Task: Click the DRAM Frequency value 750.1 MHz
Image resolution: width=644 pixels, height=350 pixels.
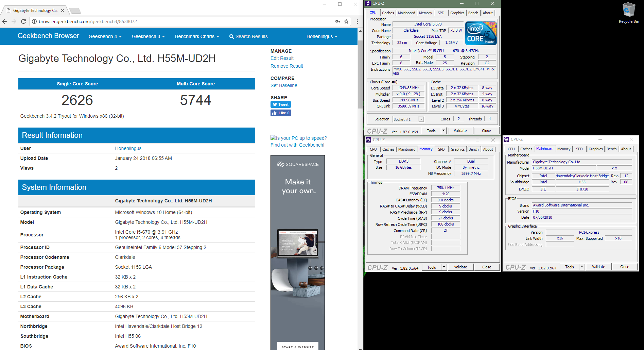Action: tap(446, 188)
